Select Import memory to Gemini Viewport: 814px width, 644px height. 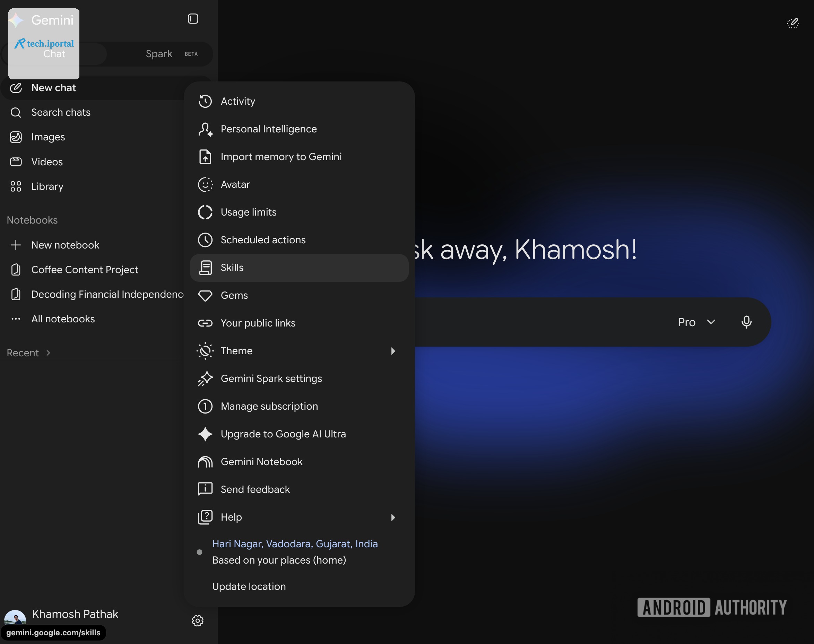(x=299, y=156)
